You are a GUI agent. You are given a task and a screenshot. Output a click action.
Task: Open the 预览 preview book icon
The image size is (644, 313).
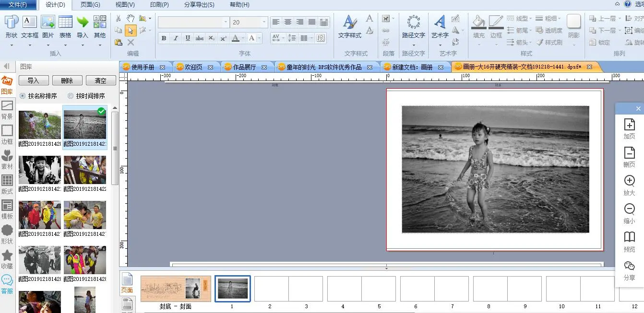click(629, 237)
